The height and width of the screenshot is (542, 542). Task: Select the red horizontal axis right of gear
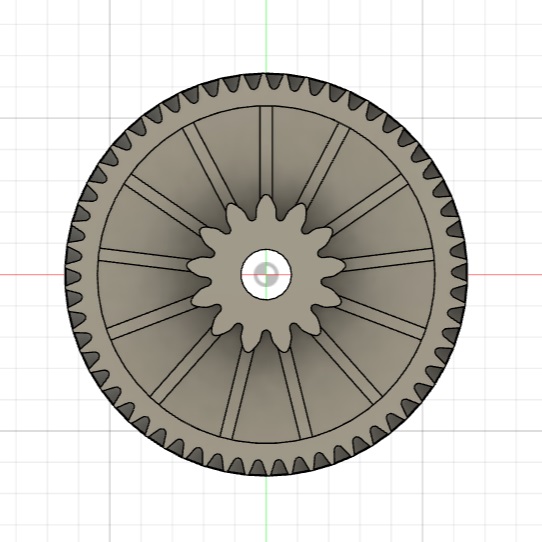click(x=505, y=275)
